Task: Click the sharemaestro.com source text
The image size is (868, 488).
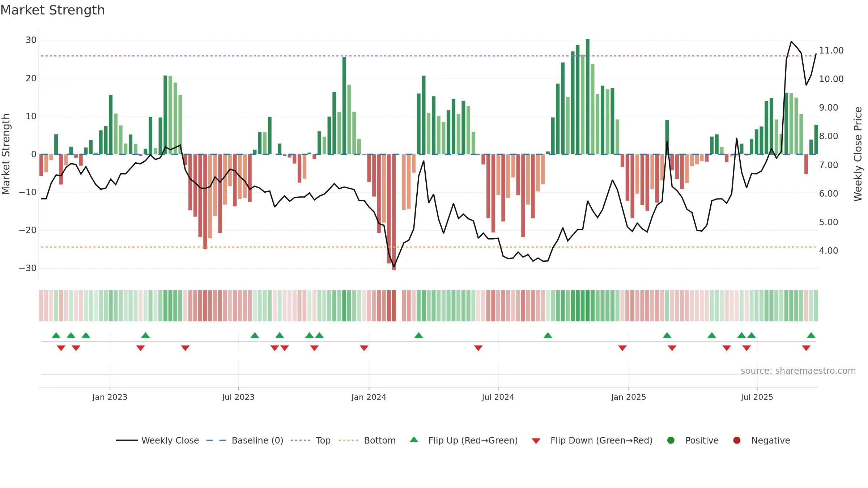Action: (798, 371)
